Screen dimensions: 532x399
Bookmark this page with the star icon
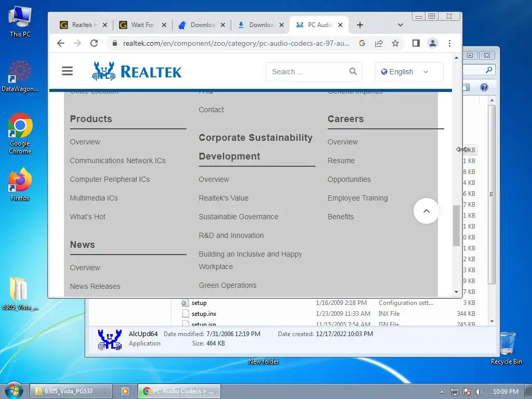395,43
